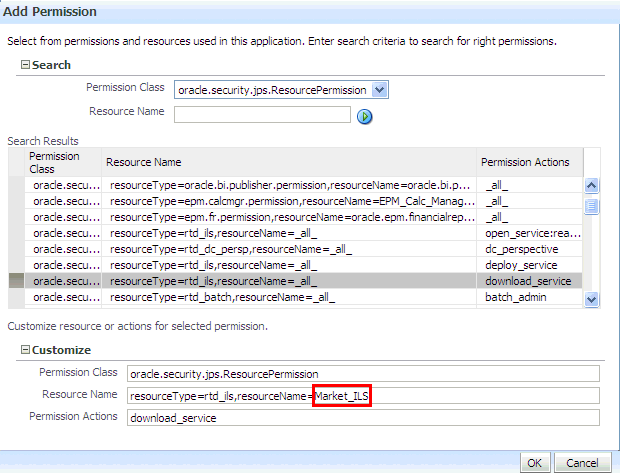The image size is (620, 475).
Task: Click the Permission Actions column header
Action: click(x=525, y=162)
